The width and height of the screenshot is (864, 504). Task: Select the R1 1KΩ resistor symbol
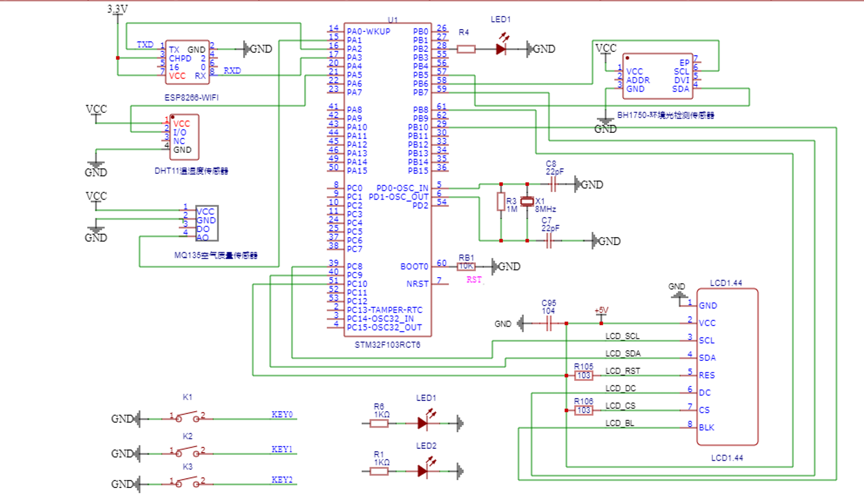click(379, 472)
